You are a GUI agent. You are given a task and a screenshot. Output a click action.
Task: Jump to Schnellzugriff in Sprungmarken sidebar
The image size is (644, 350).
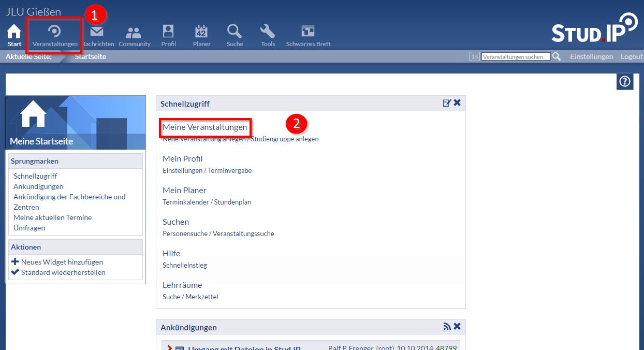(35, 176)
